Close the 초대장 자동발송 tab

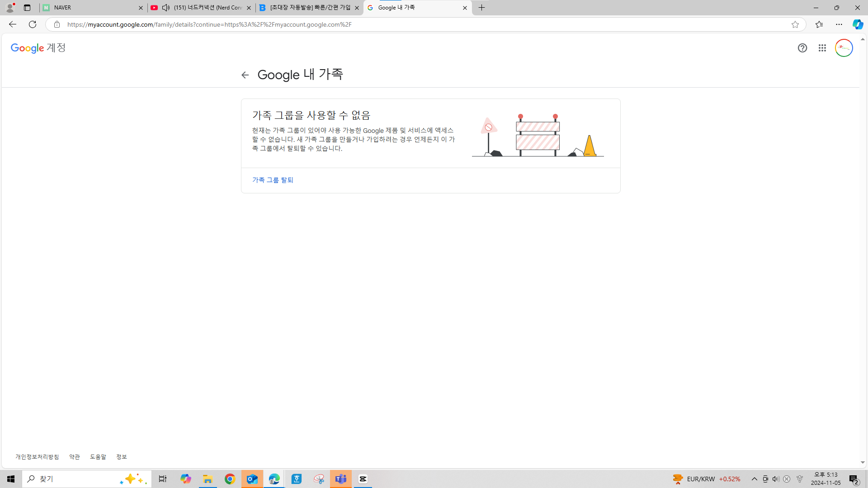point(357,8)
